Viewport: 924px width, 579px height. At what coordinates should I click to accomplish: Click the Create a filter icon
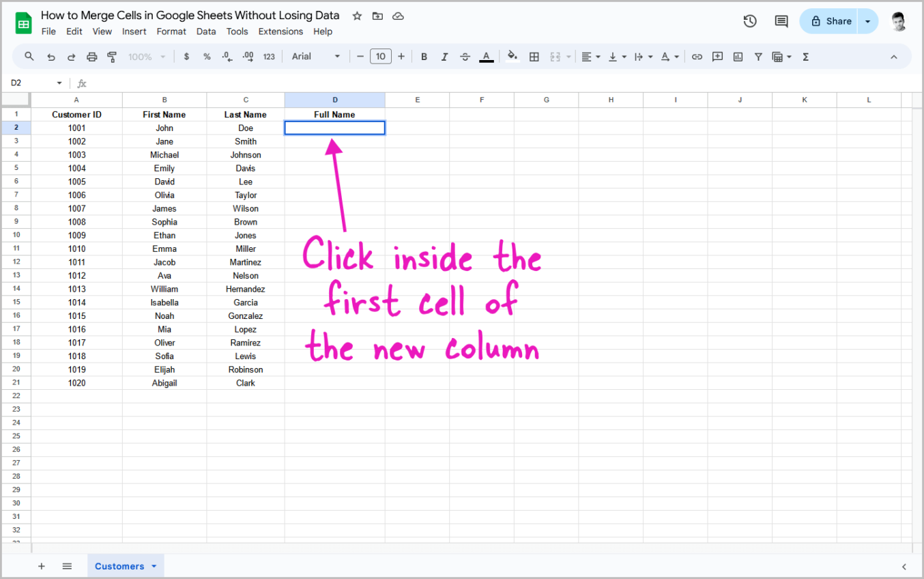(x=758, y=57)
